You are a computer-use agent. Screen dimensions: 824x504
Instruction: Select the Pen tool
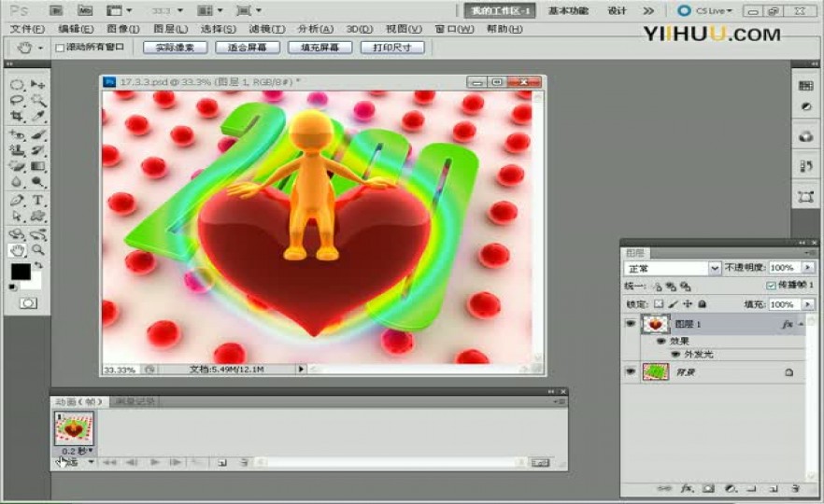(17, 200)
